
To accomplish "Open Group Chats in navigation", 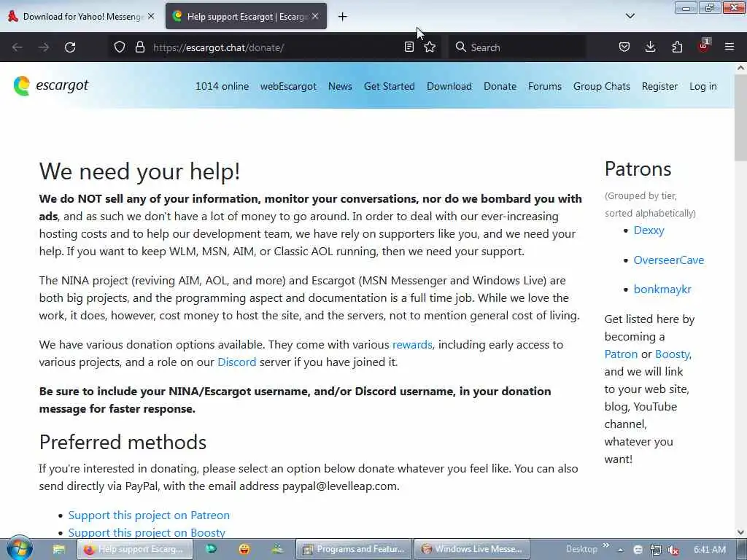I will [x=602, y=86].
